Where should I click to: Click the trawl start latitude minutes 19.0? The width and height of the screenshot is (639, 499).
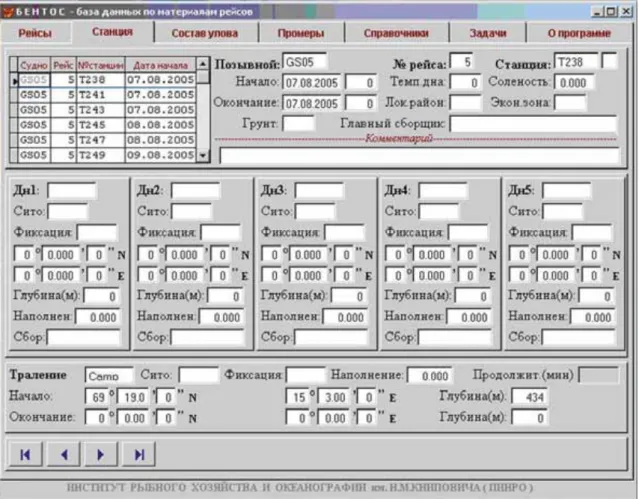point(133,397)
